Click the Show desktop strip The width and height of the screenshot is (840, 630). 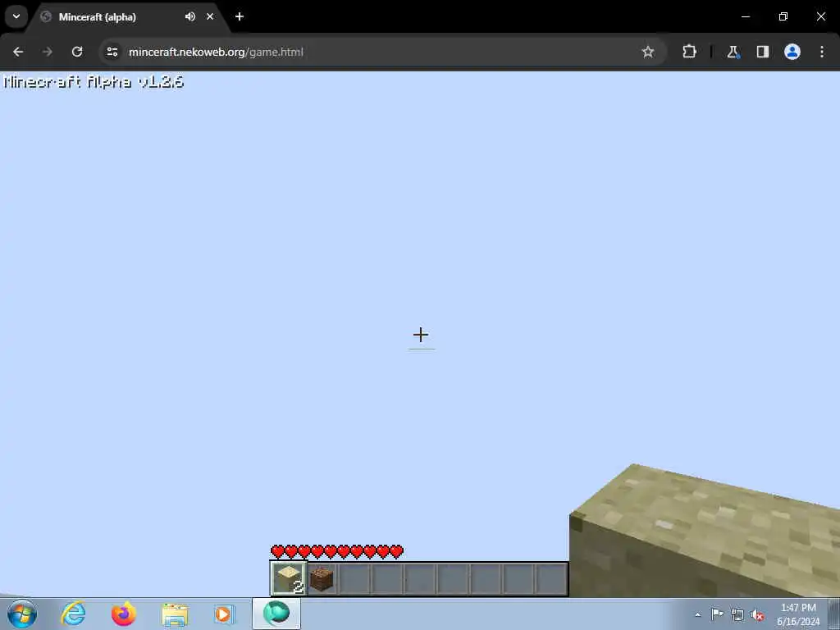834,614
